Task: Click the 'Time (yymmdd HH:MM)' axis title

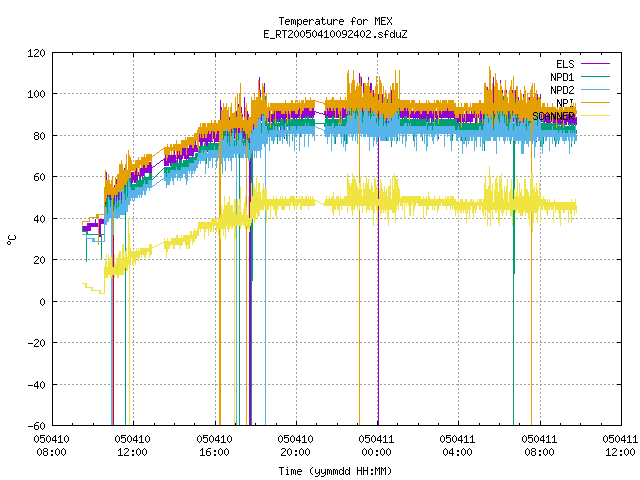Action: click(335, 471)
